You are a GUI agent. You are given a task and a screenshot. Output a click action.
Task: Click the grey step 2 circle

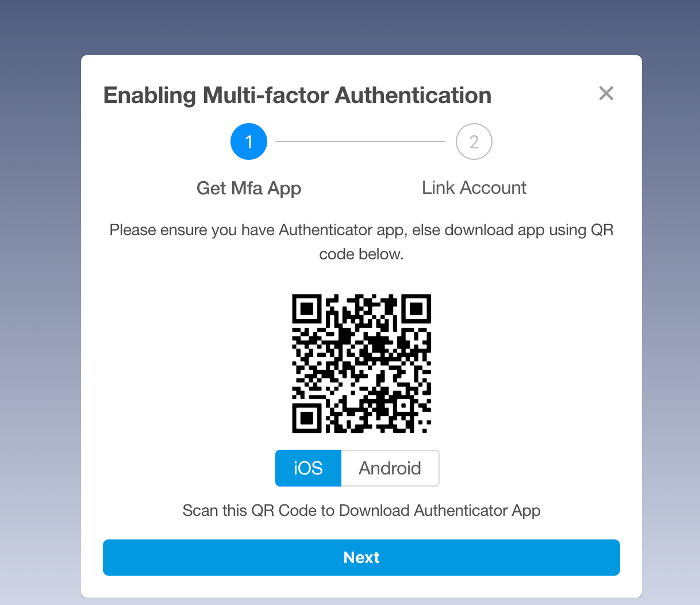coord(474,141)
